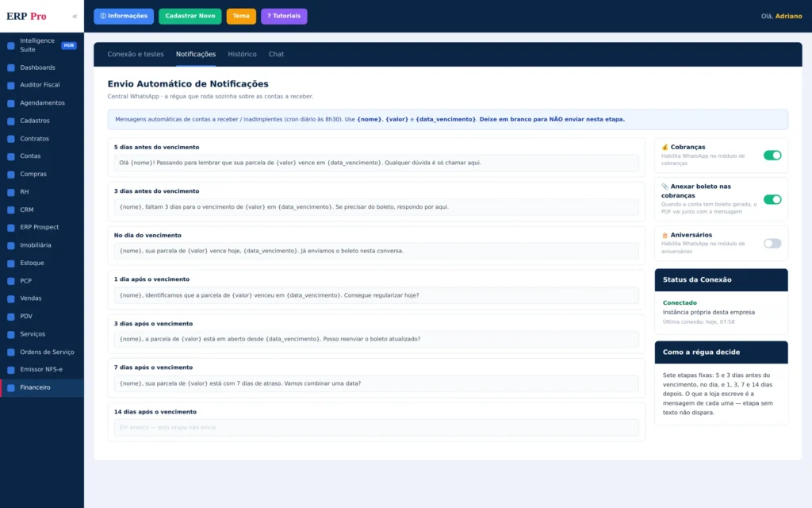
Task: Click the Imobiliária sidebar icon
Action: pyautogui.click(x=11, y=246)
